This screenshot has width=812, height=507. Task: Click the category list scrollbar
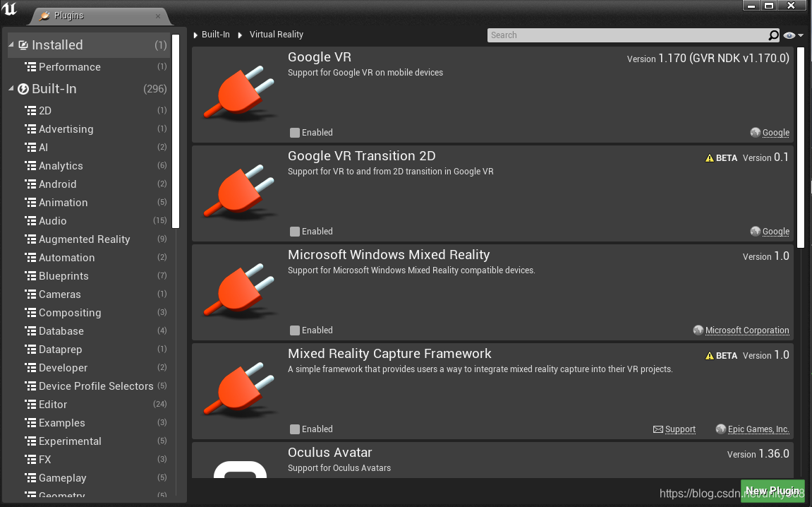coord(176,131)
